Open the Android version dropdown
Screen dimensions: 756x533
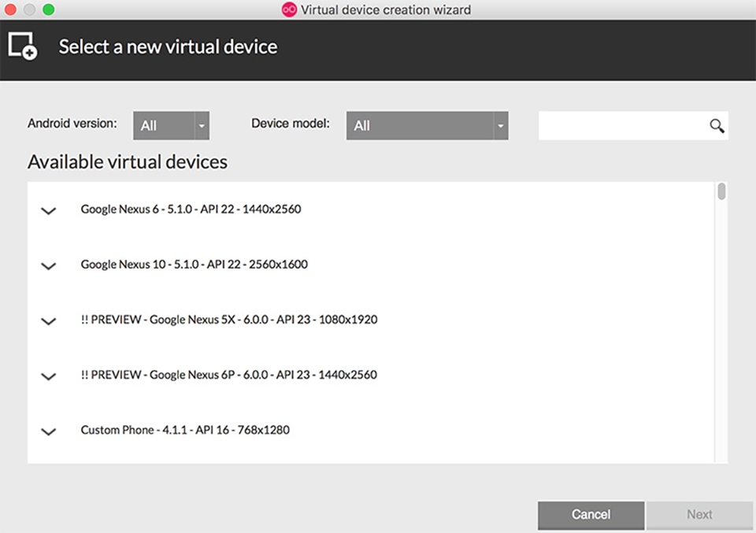171,126
